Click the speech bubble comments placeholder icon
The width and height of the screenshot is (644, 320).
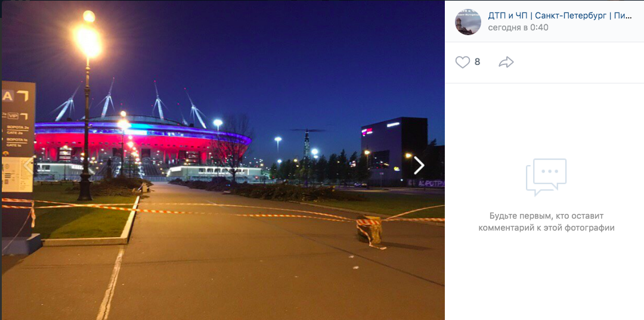546,177
